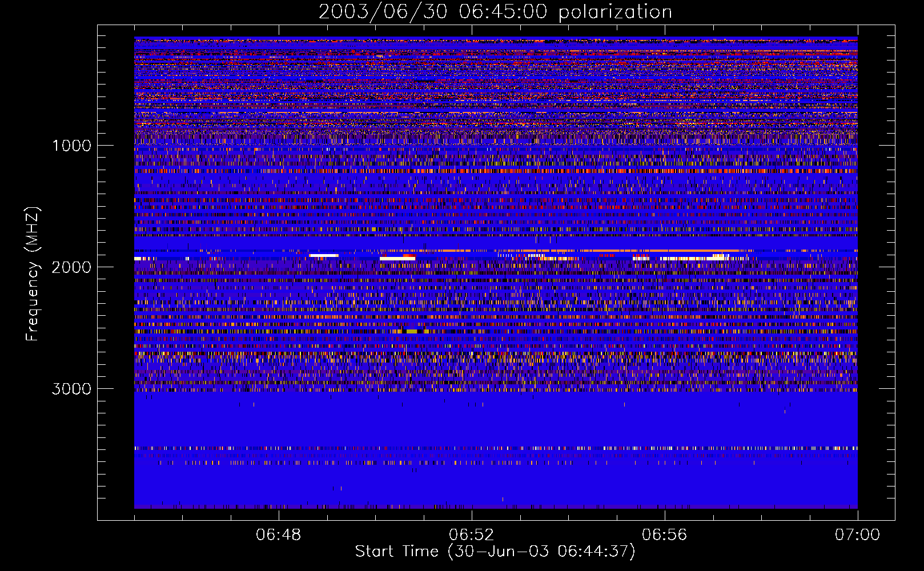Click the 2000 frequency tick label
This screenshot has height=571, width=924.
(71, 267)
